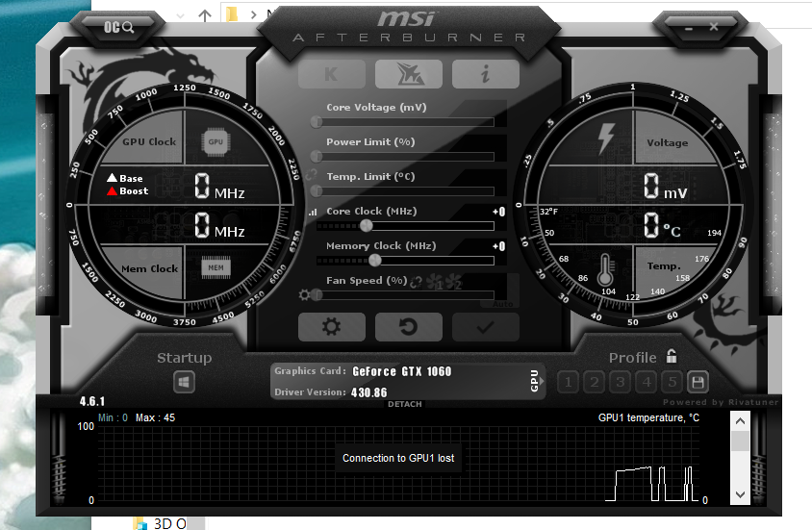Toggle fan sync link icon
812x530 pixels.
[416, 282]
